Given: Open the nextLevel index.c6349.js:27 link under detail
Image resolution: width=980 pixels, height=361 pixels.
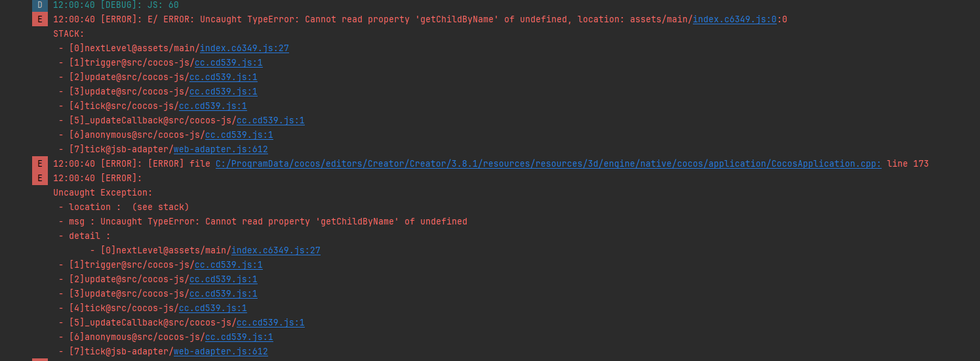Looking at the screenshot, I should coord(275,250).
